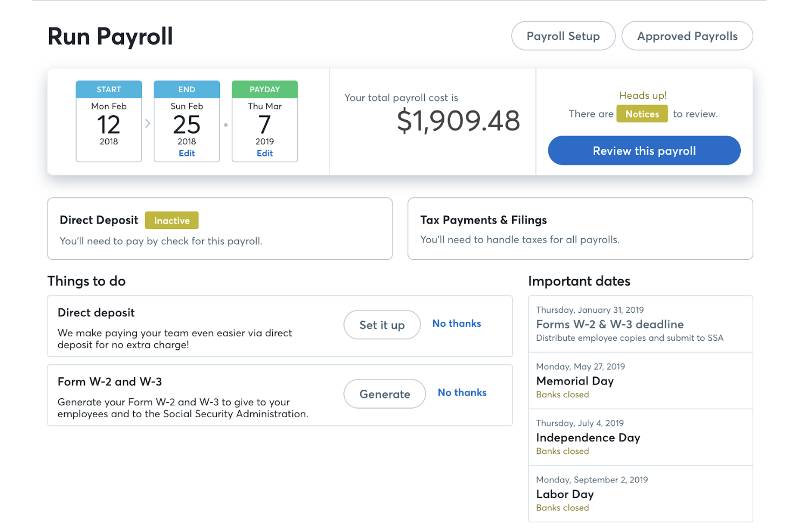Edit the payroll end date
The image size is (798, 532).
tap(187, 153)
